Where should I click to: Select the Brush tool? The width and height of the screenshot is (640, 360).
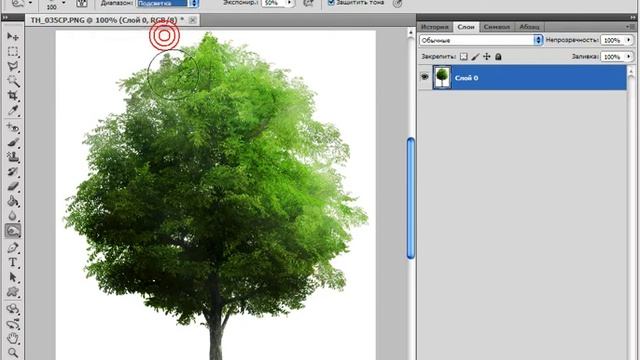point(13,142)
